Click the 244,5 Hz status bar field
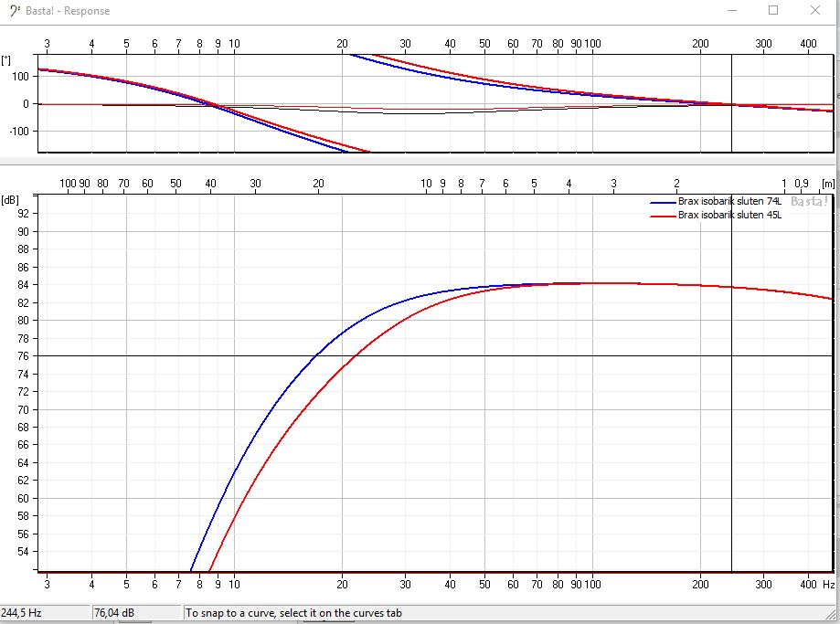This screenshot has width=840, height=624. (x=45, y=613)
